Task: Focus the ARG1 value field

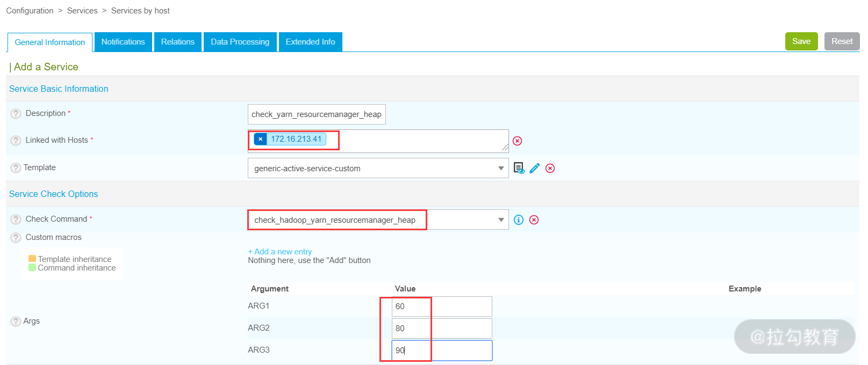Action: point(442,306)
